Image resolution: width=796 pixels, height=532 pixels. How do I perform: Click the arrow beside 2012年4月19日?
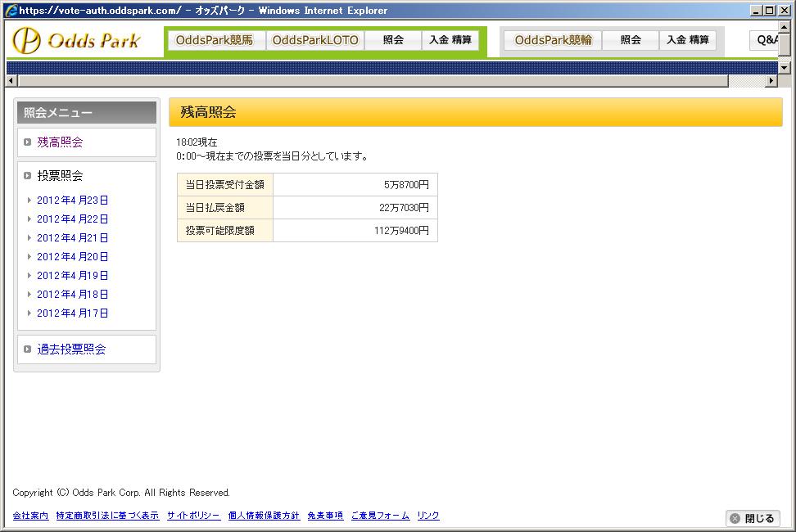tap(29, 275)
